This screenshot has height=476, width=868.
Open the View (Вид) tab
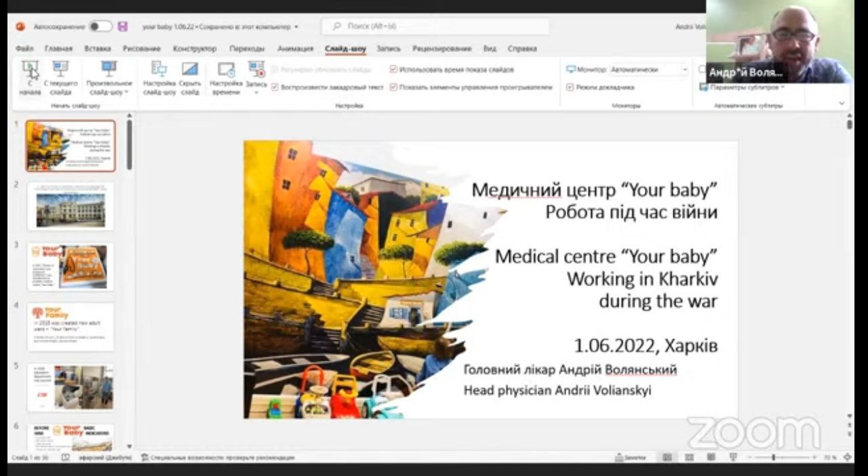coord(490,49)
